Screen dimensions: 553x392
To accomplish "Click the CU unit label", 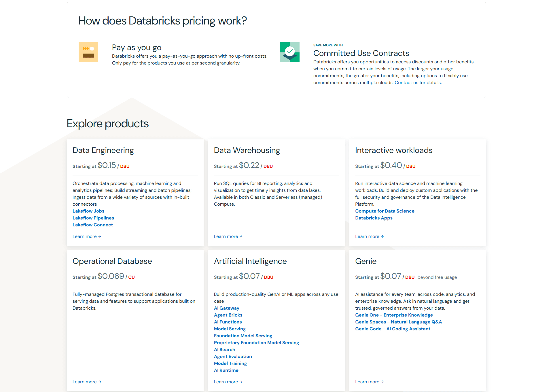I will tap(131, 277).
